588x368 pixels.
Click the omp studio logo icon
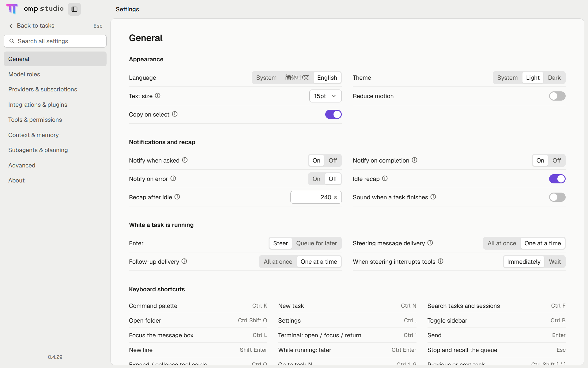(12, 9)
